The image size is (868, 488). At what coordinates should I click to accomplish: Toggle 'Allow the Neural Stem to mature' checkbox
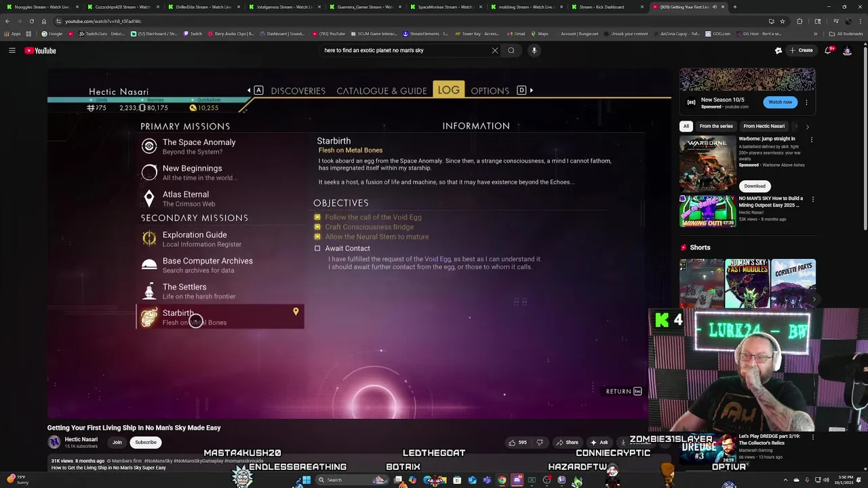point(317,237)
